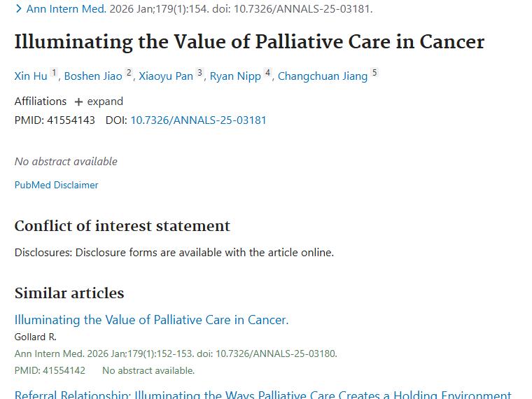This screenshot has width=532, height=399.
Task: Open the DOI link 10.7326/ANNALS-25-03181
Action: pos(198,120)
